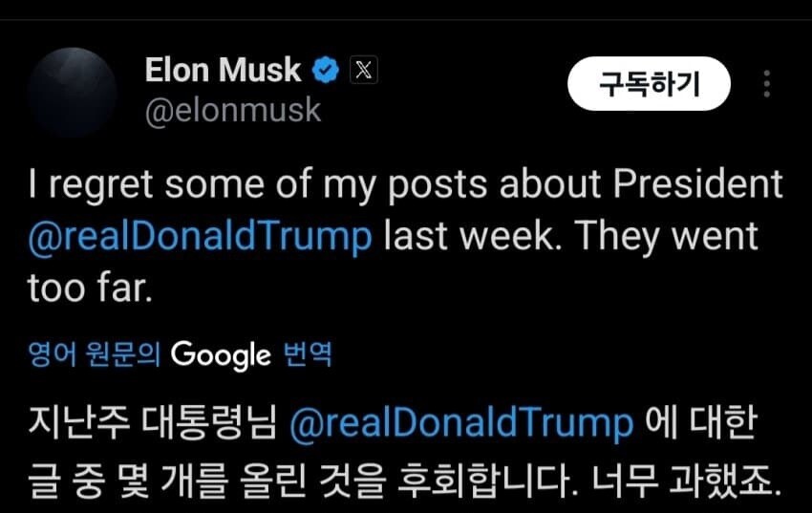Open @realDonaldTrump mention in the Korean translation
The image size is (812, 513).
point(460,422)
